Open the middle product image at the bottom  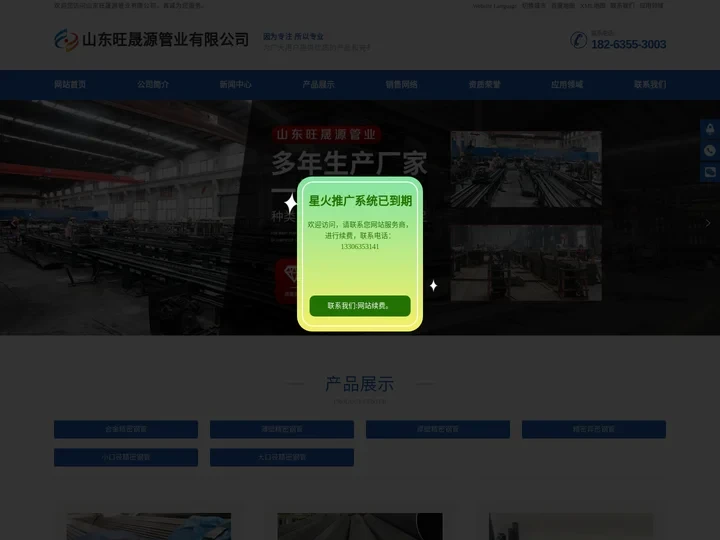tap(360, 526)
